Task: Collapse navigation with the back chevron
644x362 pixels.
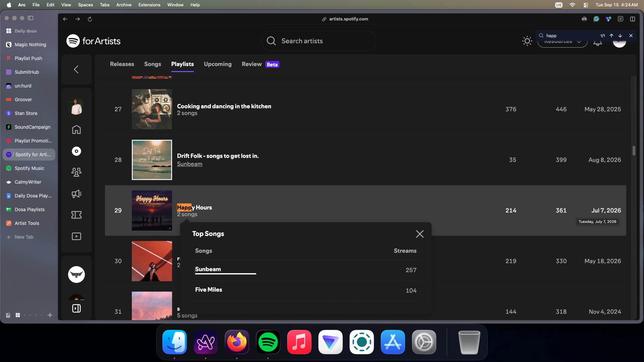Action: point(76,69)
